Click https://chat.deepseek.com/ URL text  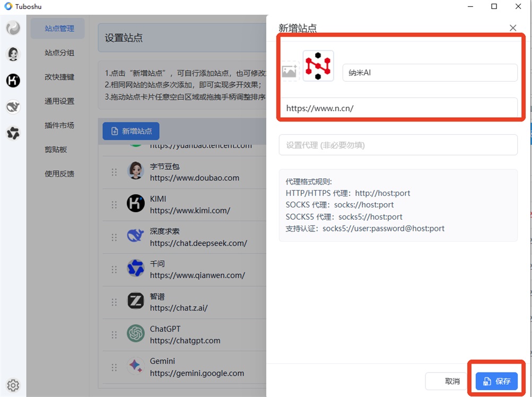pos(198,243)
